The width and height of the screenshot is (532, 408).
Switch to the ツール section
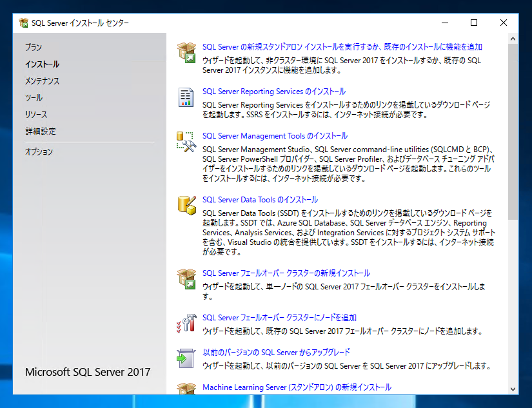point(34,98)
